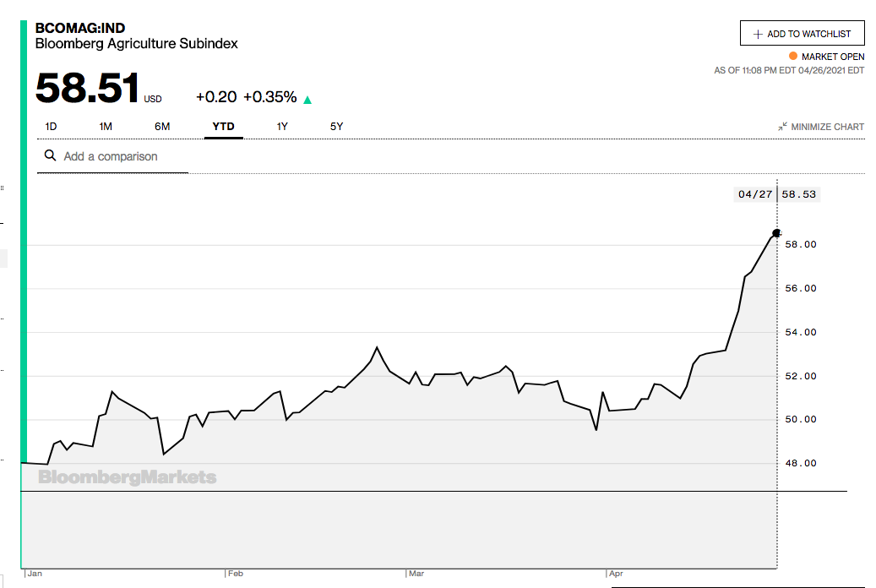This screenshot has height=588, width=876.
Task: Click the 50.00 price axis label
Action: pos(801,419)
